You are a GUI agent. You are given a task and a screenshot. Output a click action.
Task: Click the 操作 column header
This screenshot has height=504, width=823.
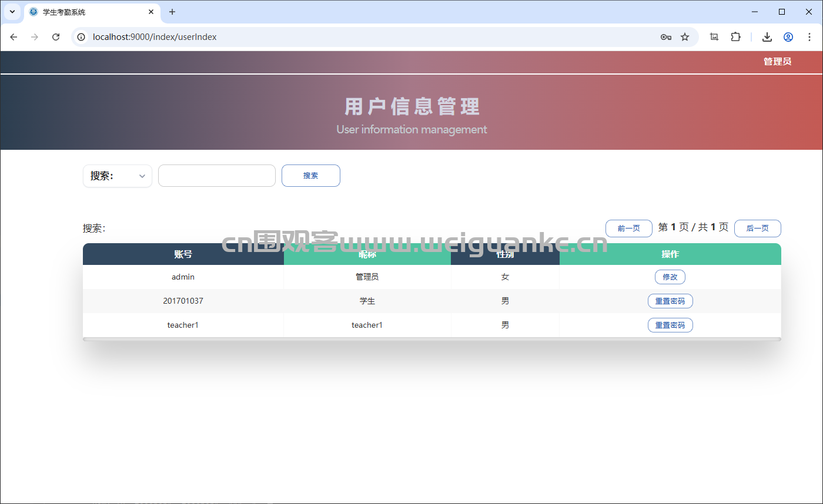click(x=670, y=254)
